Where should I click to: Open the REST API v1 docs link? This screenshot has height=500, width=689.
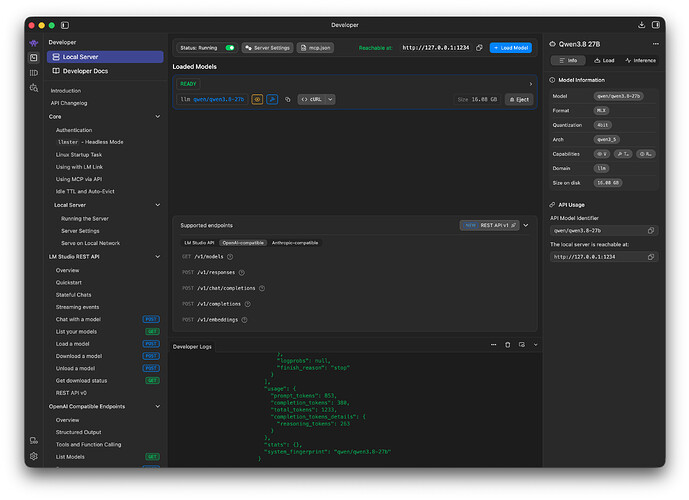pos(490,226)
